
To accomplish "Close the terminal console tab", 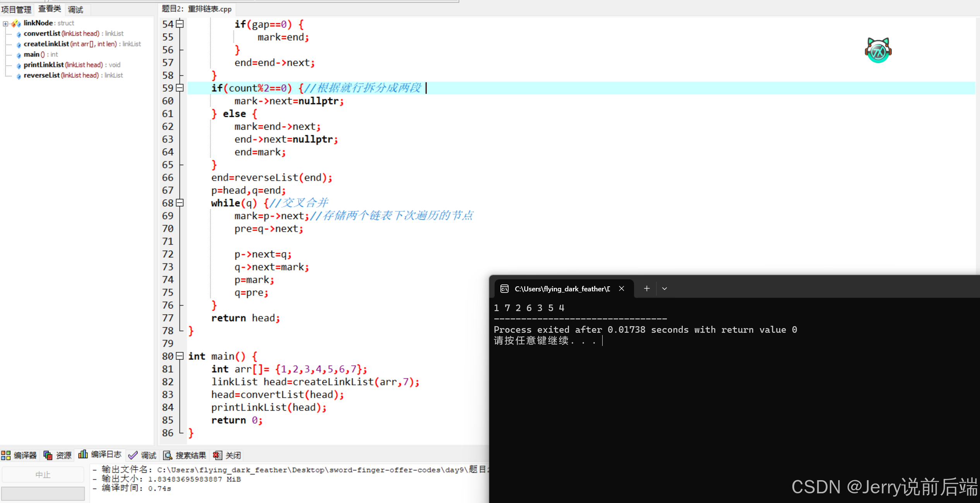I will tap(622, 289).
